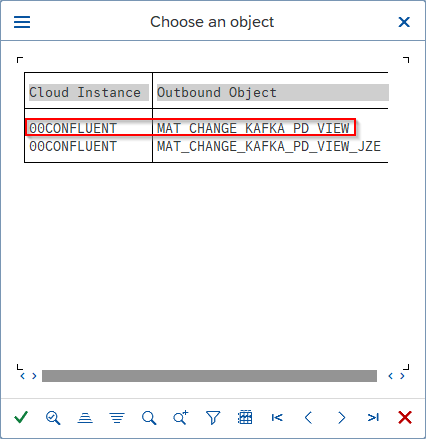Select the MAT_CHANGE_KAFKA_PD_VIEW entry
Viewport: 426px width, 439px height.
click(253, 128)
